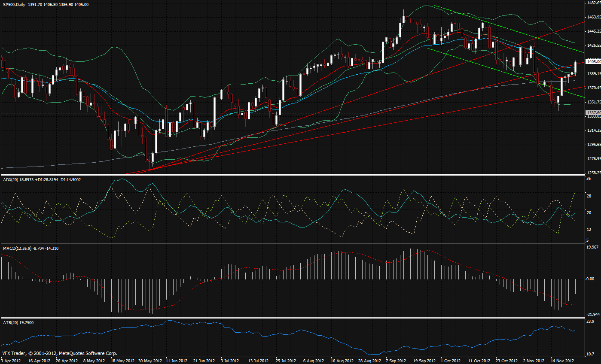
Task: Click the 3 Apr 2012 date on time axis
Action: [12, 361]
